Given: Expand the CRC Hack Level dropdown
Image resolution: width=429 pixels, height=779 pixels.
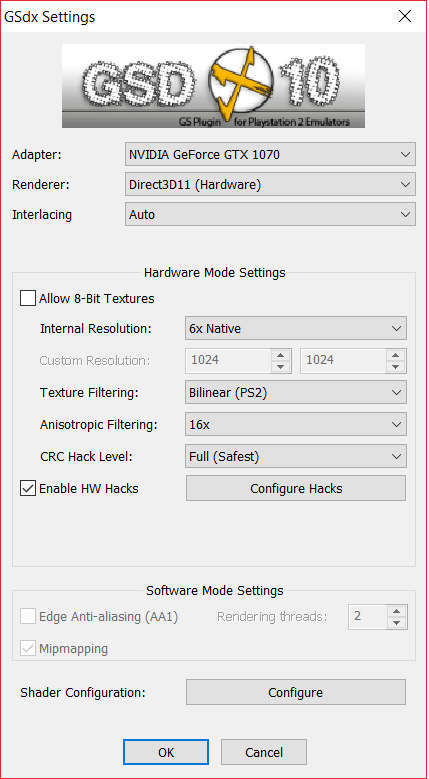Looking at the screenshot, I should [x=296, y=457].
